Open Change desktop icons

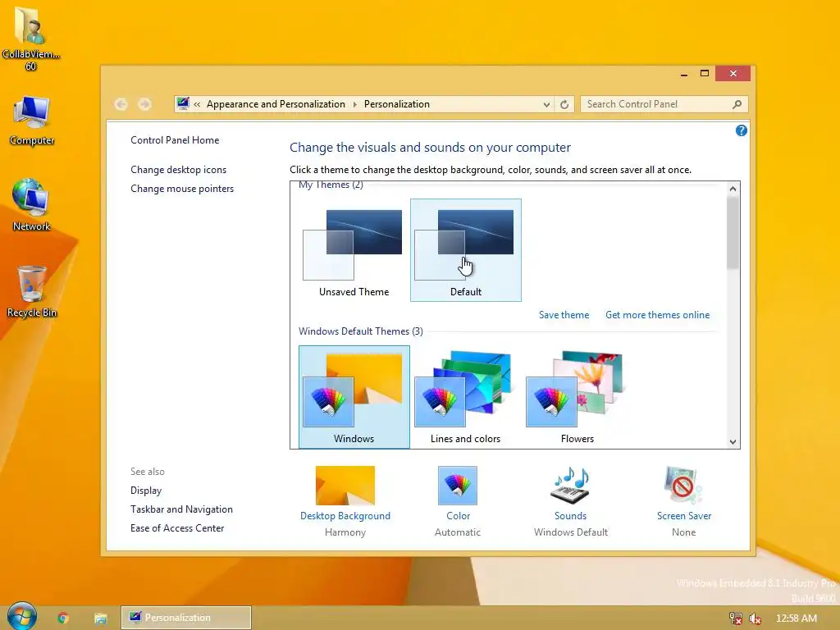coord(178,170)
